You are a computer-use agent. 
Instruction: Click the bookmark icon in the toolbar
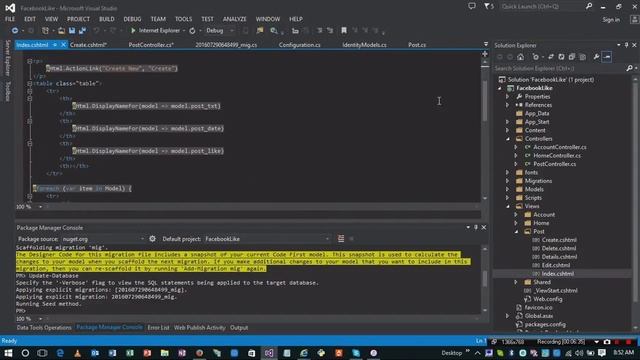[x=344, y=31]
